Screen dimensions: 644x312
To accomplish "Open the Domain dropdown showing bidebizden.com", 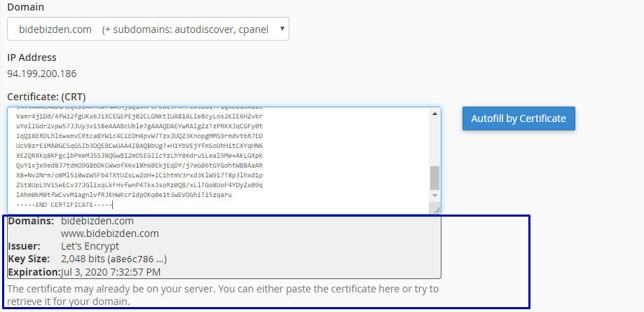I will (x=148, y=29).
